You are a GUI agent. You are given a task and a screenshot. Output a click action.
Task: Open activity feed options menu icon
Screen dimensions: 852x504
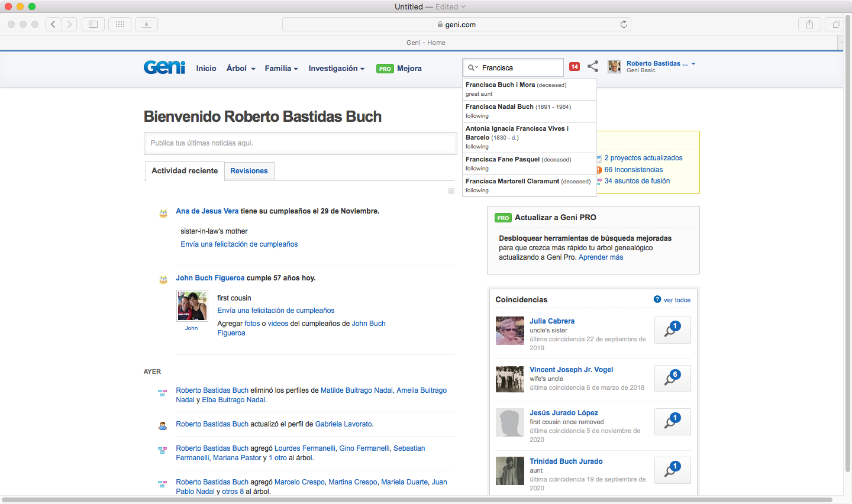click(451, 191)
